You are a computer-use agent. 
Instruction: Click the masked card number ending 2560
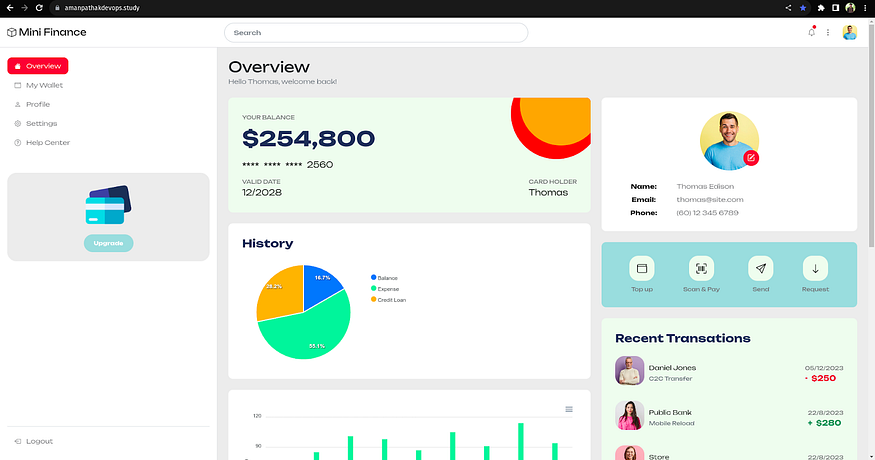click(287, 165)
